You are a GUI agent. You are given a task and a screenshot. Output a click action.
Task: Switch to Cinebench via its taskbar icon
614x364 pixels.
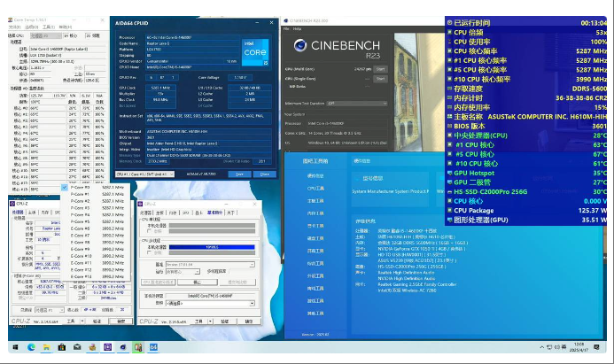click(x=123, y=347)
